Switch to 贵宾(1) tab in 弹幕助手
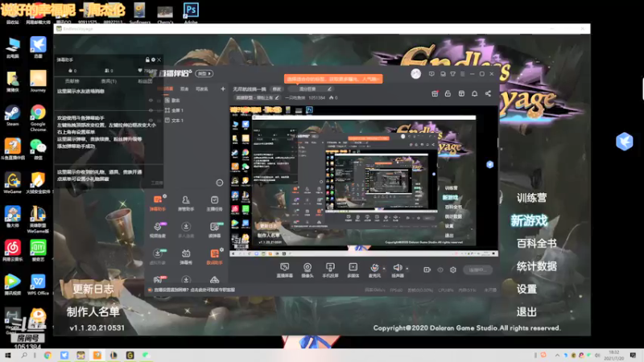Screen dimensions: 644x362 [109, 81]
